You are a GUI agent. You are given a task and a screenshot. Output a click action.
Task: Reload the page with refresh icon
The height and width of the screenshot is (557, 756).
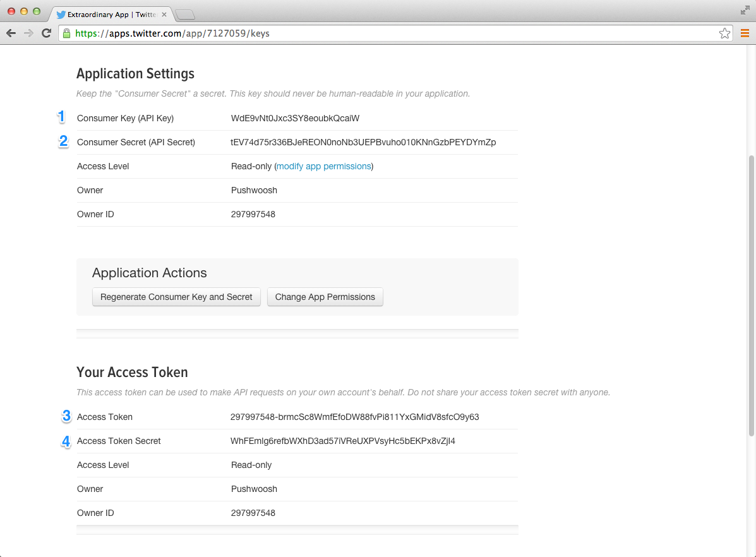coord(46,33)
